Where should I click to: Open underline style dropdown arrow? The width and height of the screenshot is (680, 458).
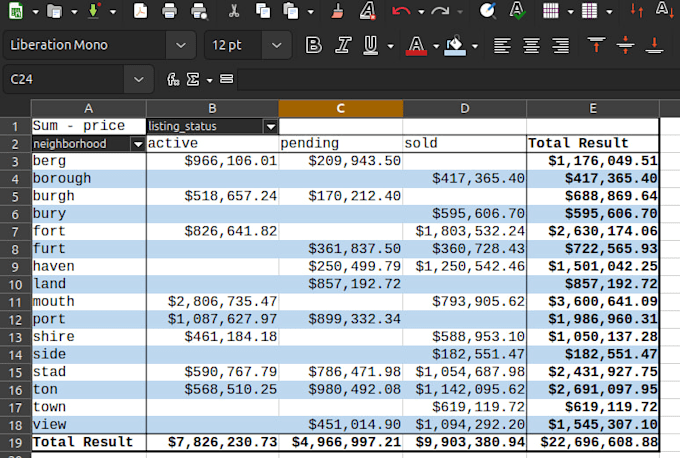(x=391, y=46)
